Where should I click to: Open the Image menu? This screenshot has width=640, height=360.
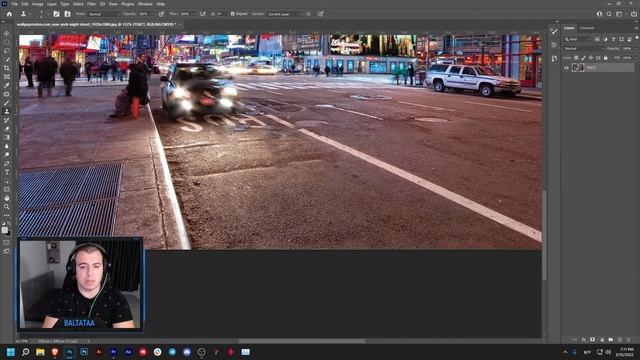(x=38, y=4)
